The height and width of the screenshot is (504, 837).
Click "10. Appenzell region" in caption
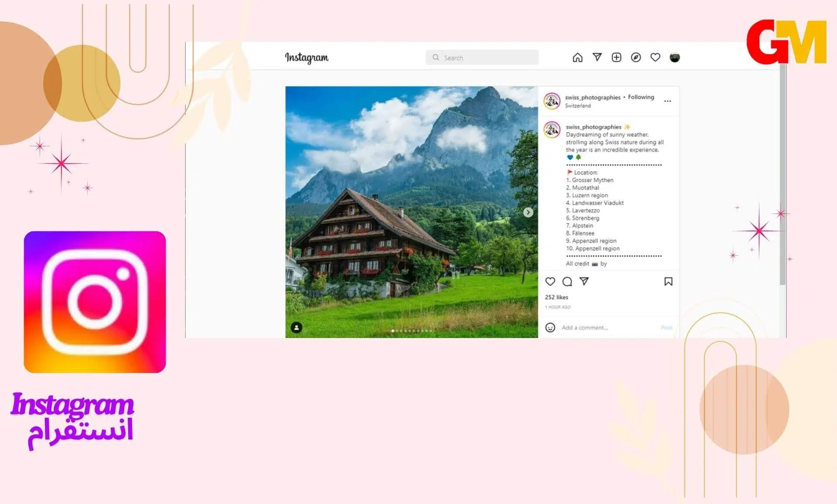(x=592, y=248)
